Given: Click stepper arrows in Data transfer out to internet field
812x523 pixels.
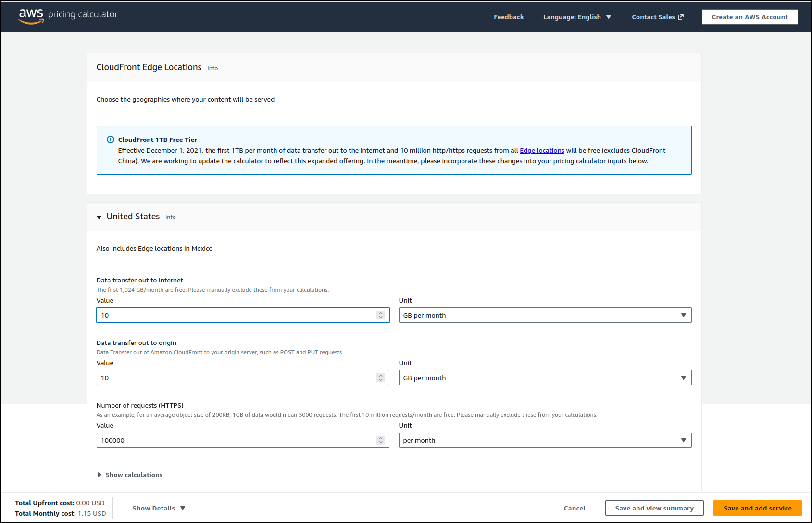Looking at the screenshot, I should pyautogui.click(x=381, y=315).
